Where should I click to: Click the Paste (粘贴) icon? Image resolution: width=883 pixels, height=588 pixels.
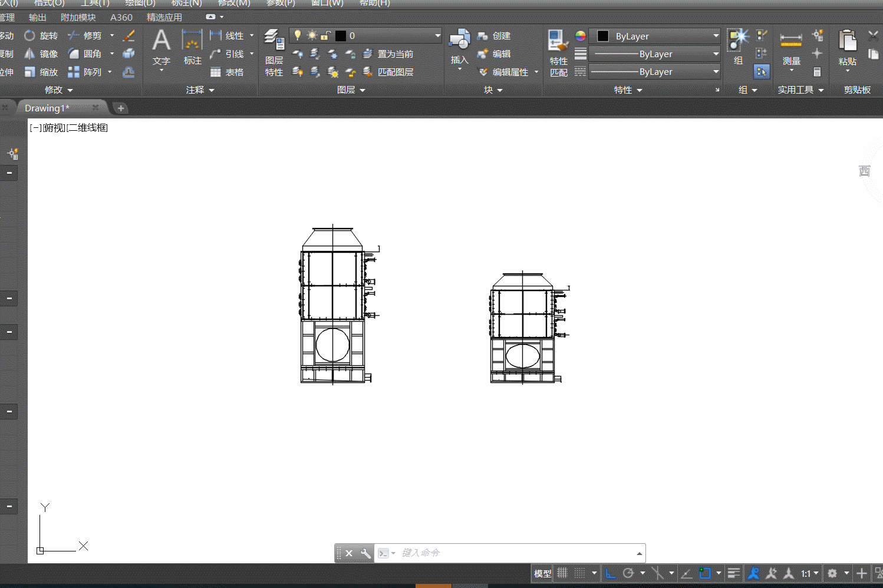point(848,47)
